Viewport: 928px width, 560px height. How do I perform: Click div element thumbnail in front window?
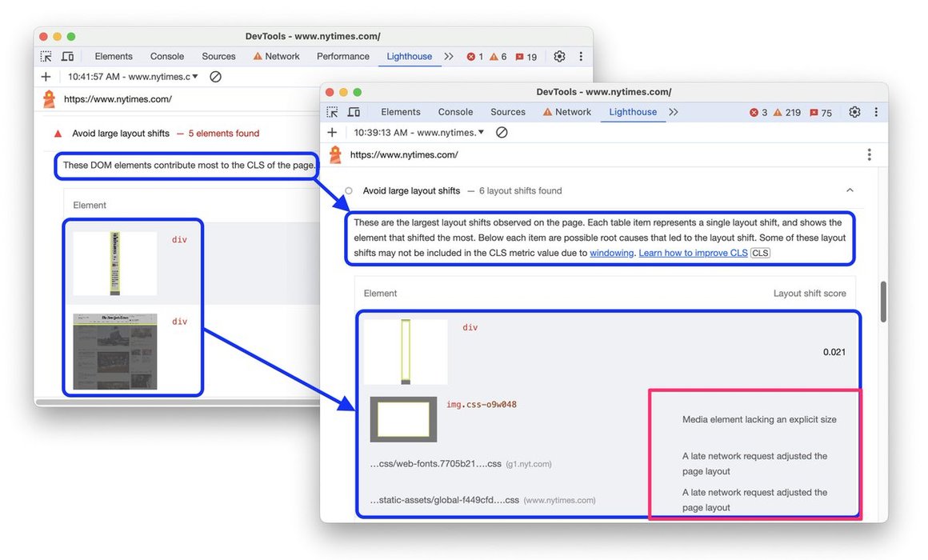[x=406, y=352]
